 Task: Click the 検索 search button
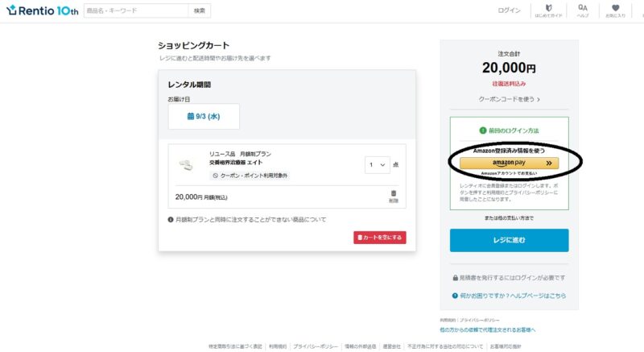[200, 10]
